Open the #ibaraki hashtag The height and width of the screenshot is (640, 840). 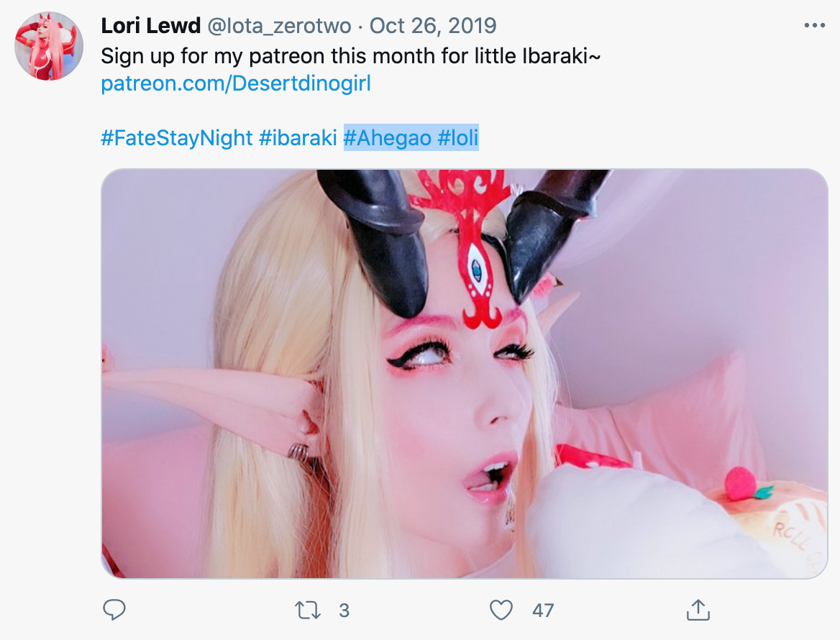pos(298,137)
